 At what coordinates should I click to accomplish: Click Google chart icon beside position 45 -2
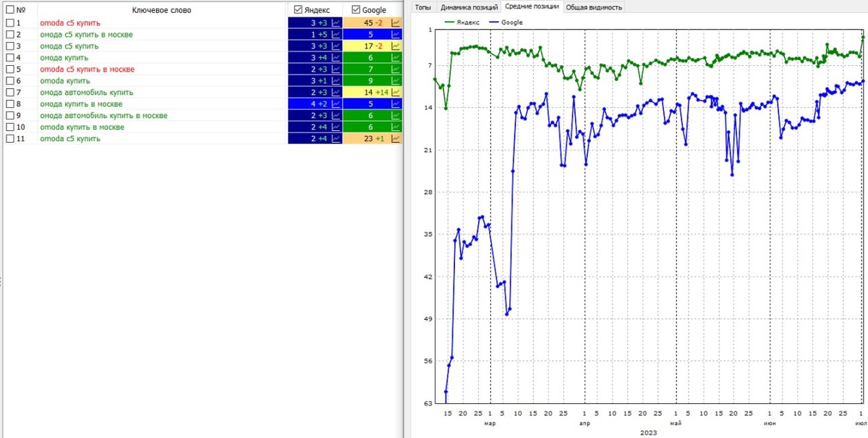click(396, 23)
